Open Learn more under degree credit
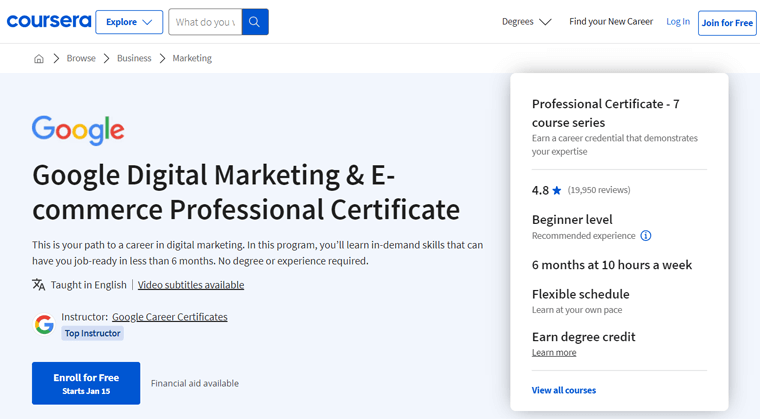The width and height of the screenshot is (760, 419). click(x=554, y=353)
